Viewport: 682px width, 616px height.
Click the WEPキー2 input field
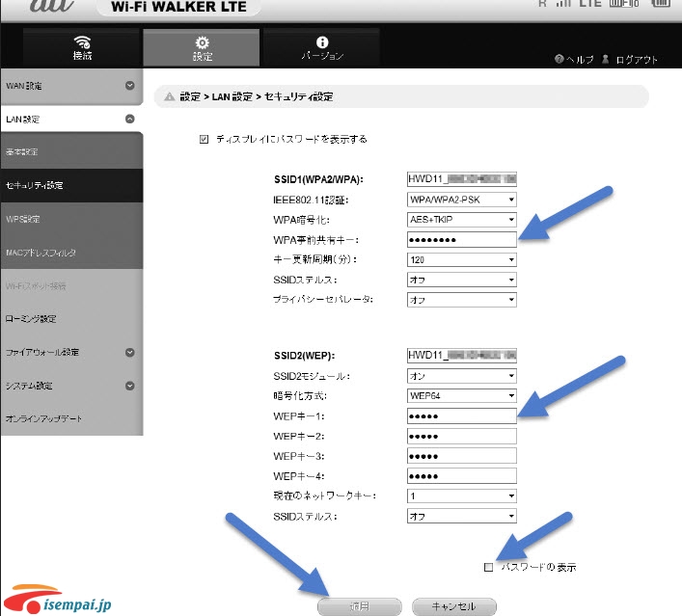(461, 436)
